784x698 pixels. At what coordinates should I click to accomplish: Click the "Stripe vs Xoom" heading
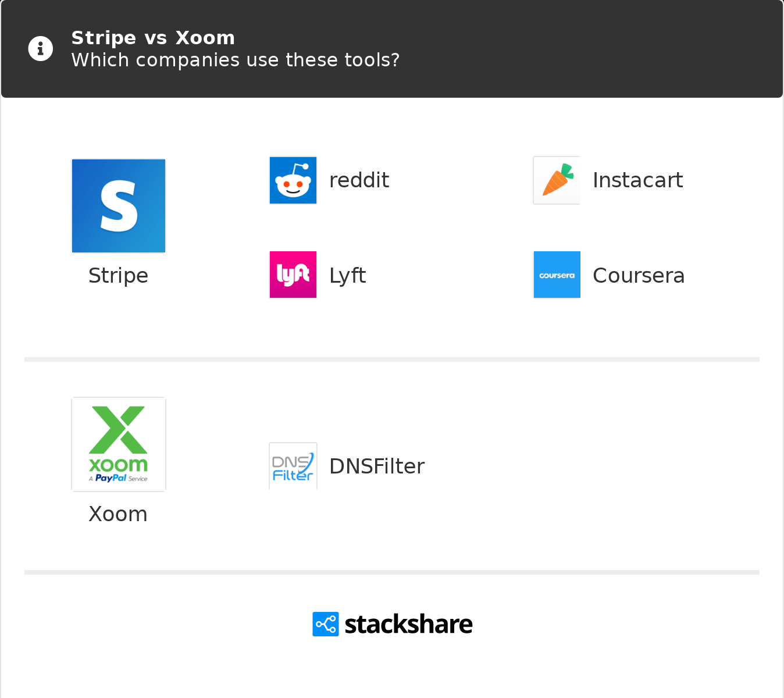click(153, 38)
